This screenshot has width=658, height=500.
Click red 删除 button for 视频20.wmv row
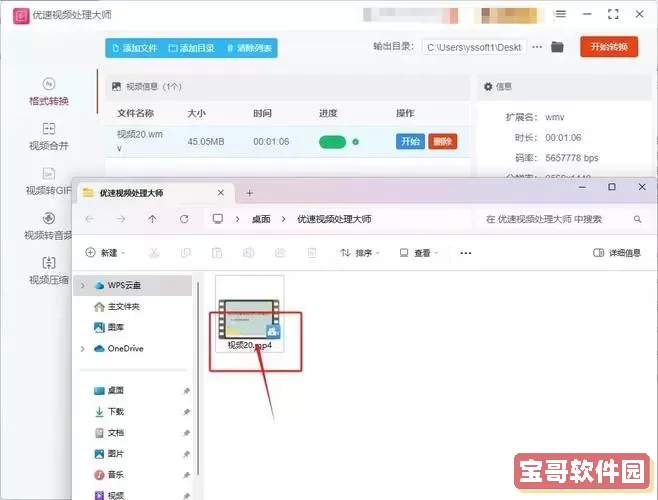443,141
